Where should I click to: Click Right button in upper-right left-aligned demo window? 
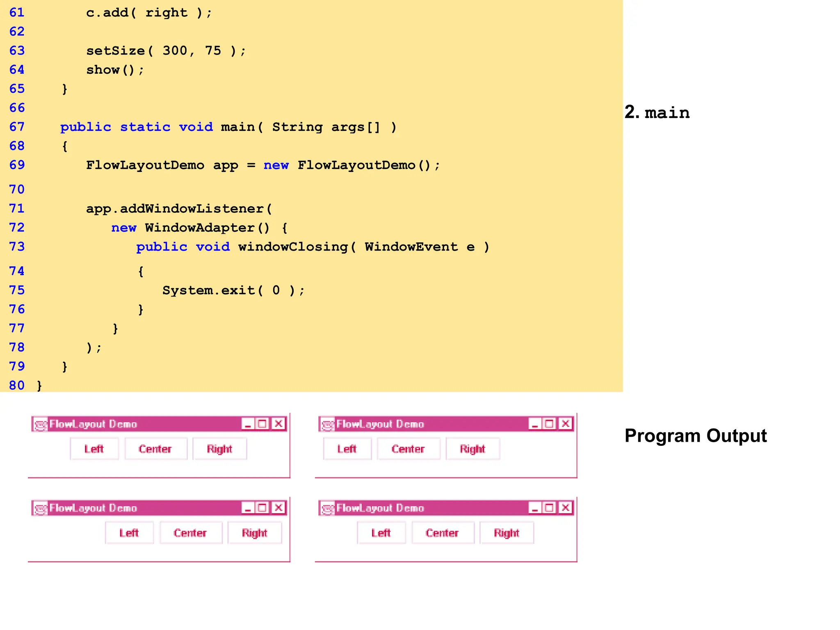472,449
